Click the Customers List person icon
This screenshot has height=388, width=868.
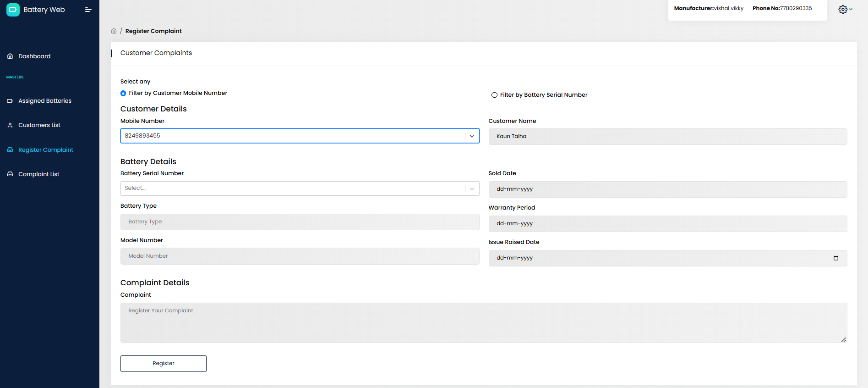10,125
